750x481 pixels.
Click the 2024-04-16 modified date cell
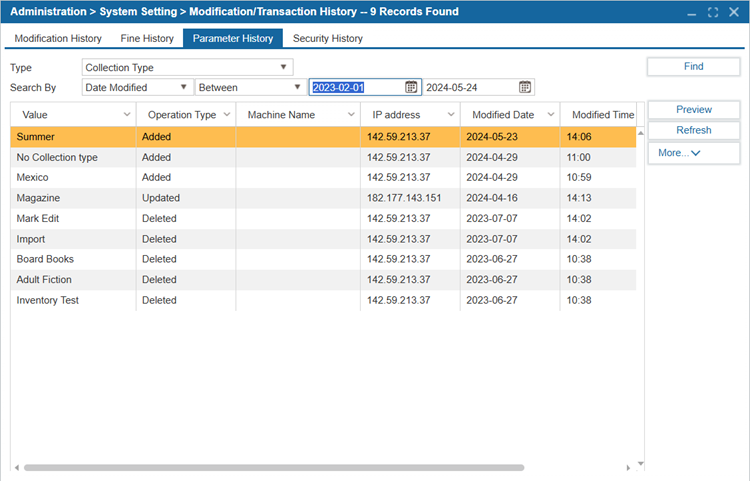[x=510, y=198]
